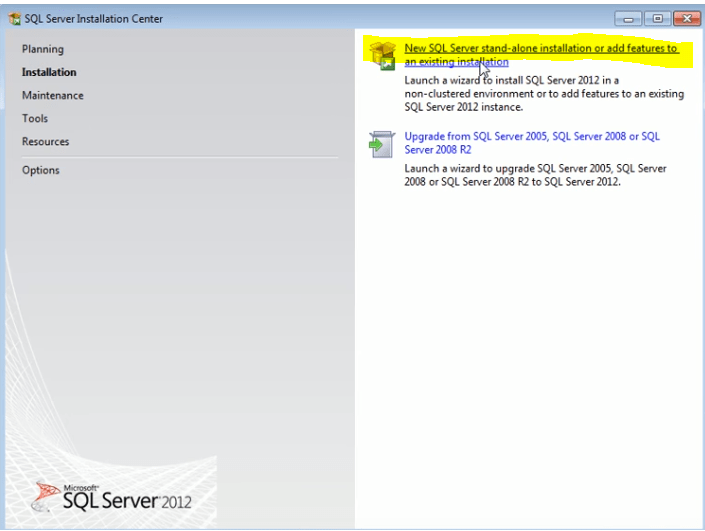Click the SQL Server Installation Center title bar icon
The width and height of the screenshot is (705, 531).
[x=15, y=19]
